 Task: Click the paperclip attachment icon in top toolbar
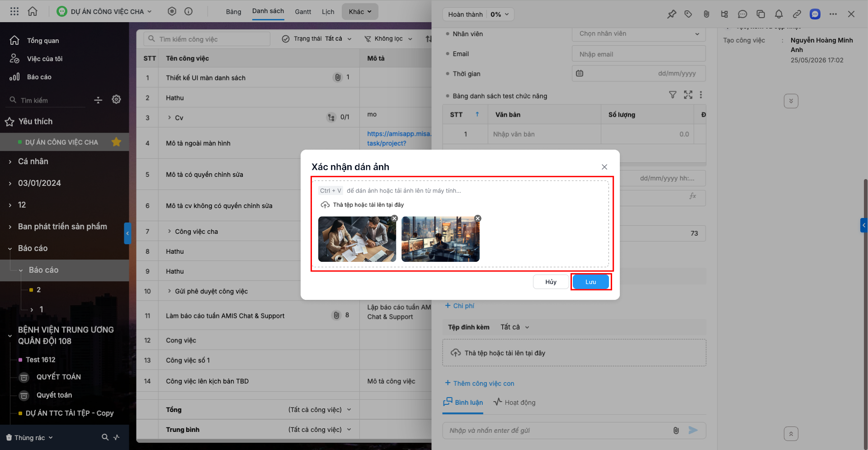[x=706, y=14]
